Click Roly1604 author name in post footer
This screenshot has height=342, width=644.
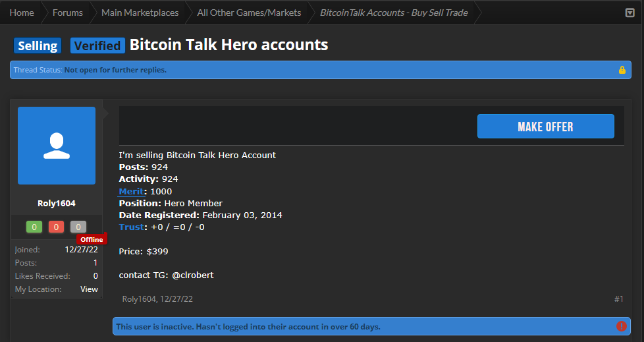coord(139,299)
